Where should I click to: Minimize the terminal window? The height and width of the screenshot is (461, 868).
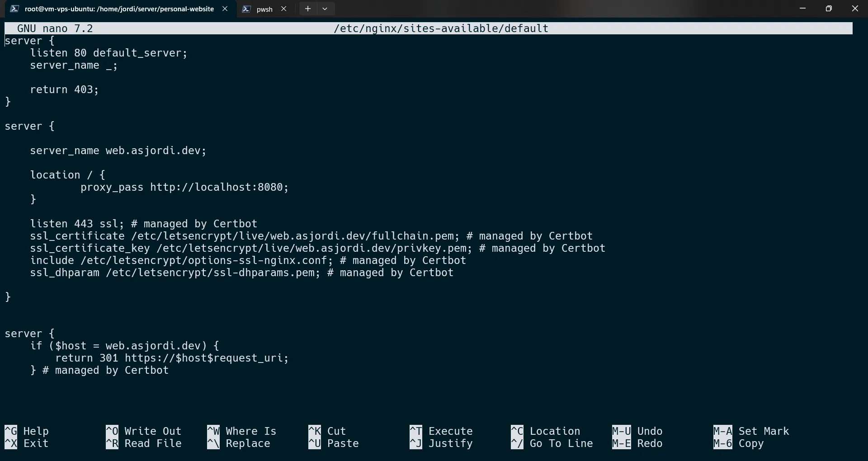coord(802,9)
